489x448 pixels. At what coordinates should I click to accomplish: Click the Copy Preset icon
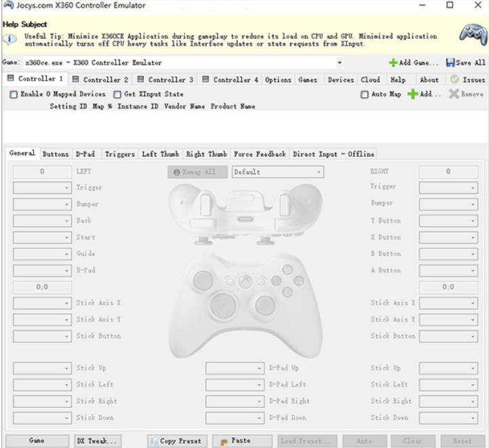coord(154,441)
